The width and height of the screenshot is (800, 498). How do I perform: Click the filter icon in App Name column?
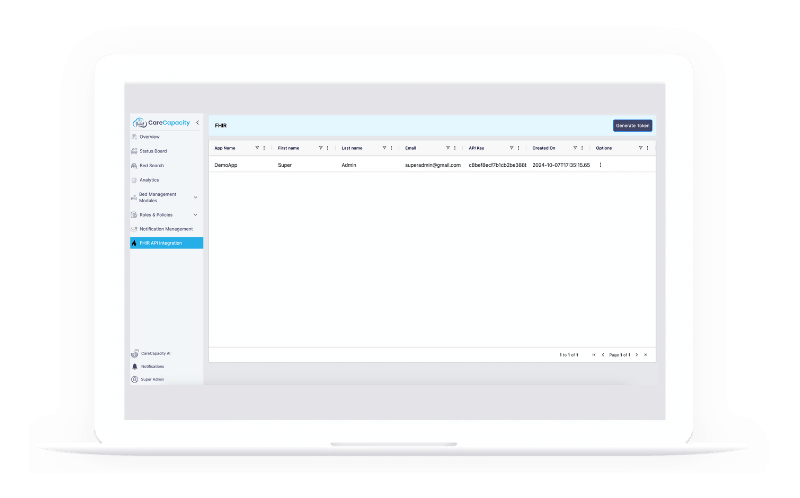tap(257, 147)
